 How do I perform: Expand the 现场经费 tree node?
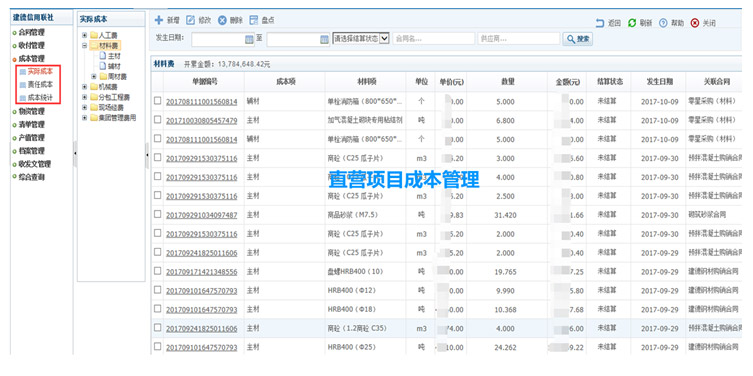pos(85,107)
